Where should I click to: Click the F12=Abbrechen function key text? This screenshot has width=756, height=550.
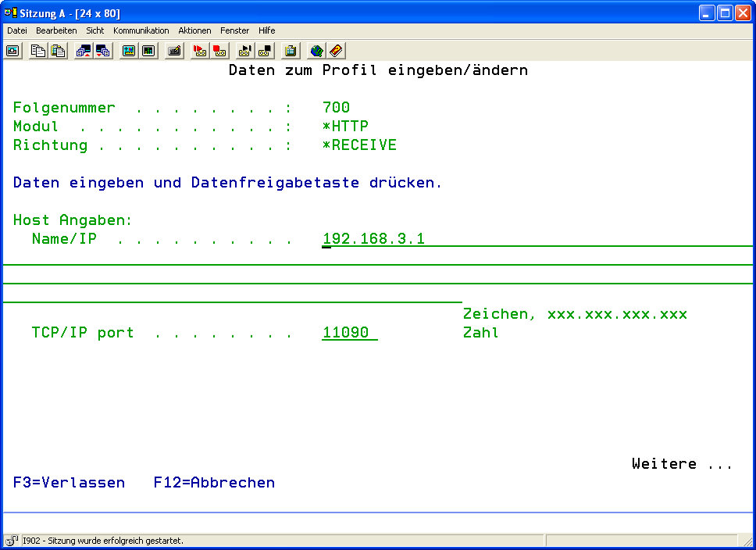(214, 483)
